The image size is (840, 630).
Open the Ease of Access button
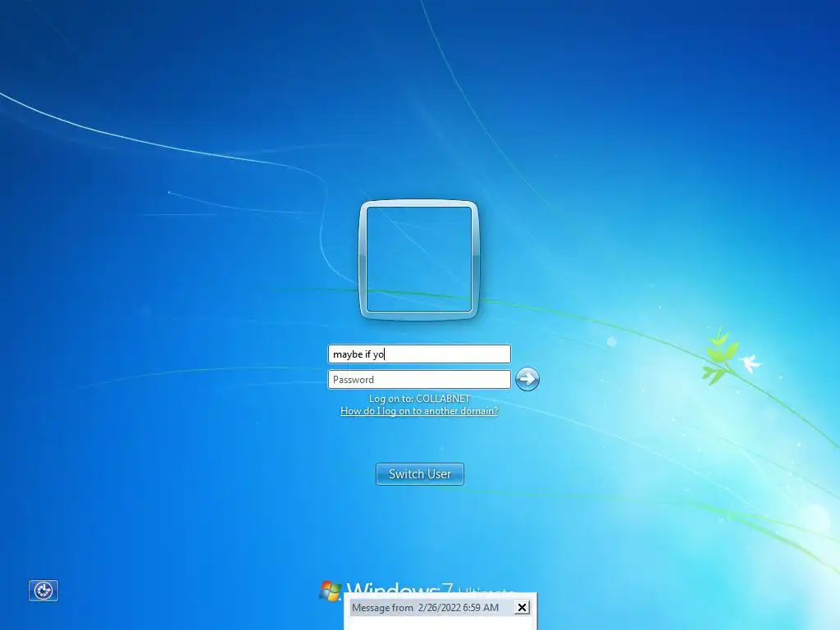pyautogui.click(x=43, y=591)
